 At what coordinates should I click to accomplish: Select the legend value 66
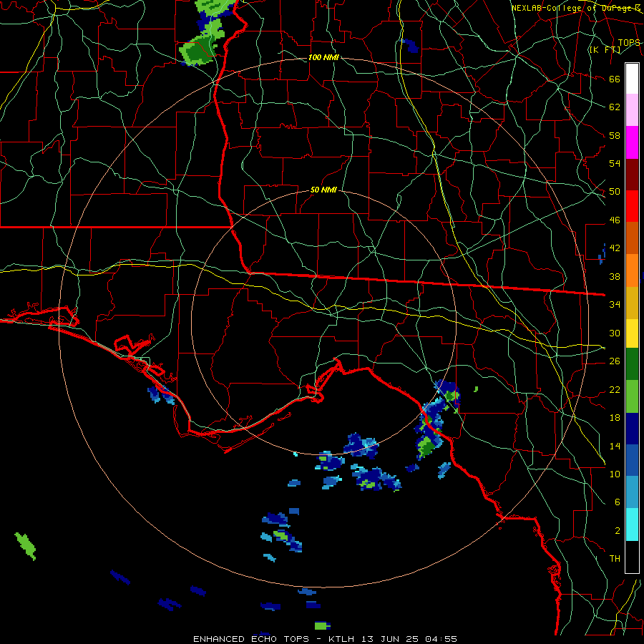[x=615, y=79]
